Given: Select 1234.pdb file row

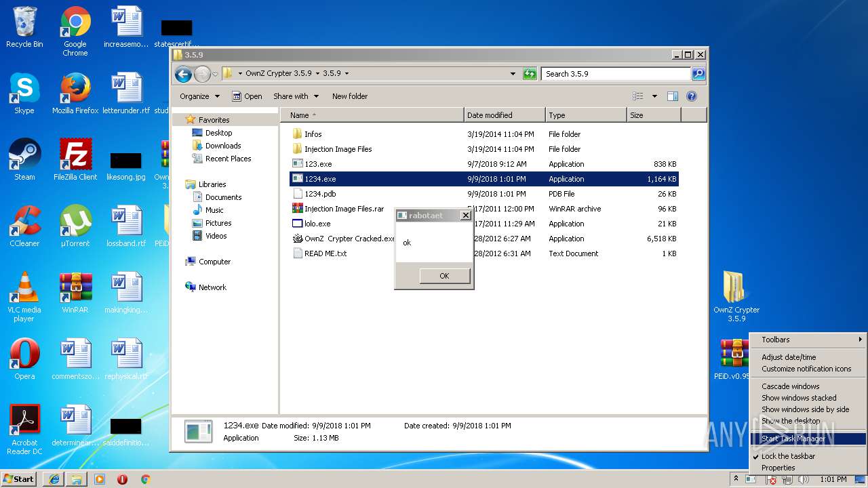Looking at the screenshot, I should (x=484, y=194).
